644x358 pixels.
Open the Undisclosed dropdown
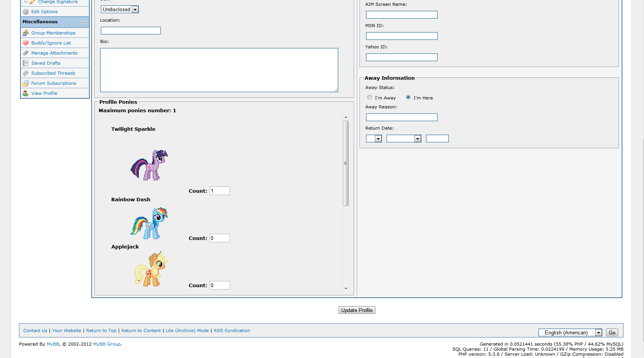[x=119, y=9]
